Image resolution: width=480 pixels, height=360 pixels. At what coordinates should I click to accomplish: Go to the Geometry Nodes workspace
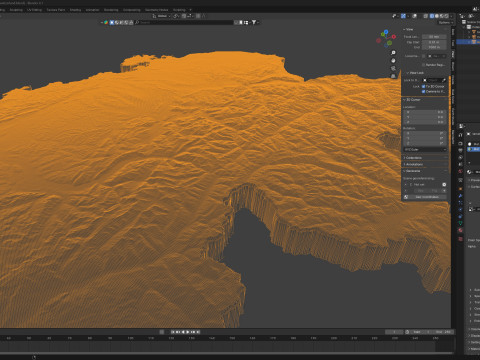pyautogui.click(x=156, y=10)
